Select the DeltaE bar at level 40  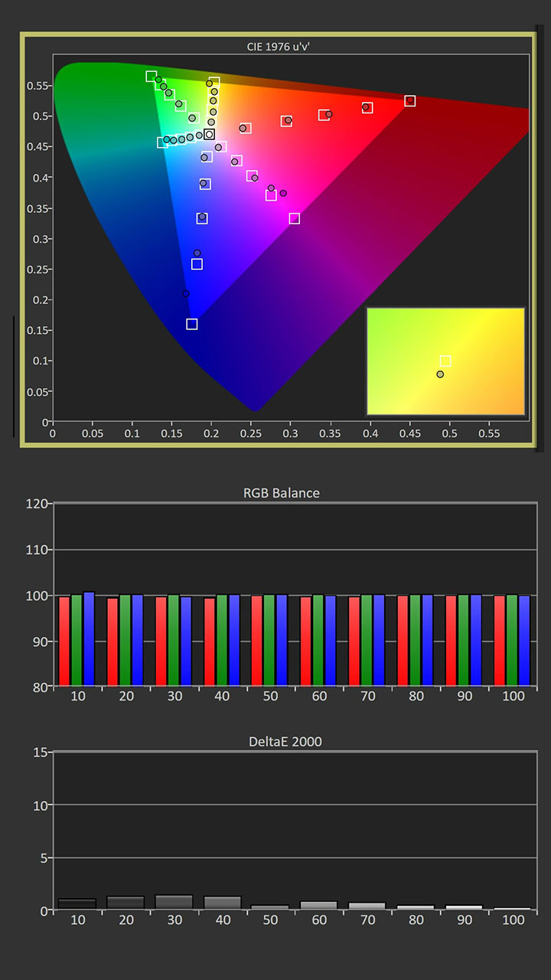(x=222, y=903)
